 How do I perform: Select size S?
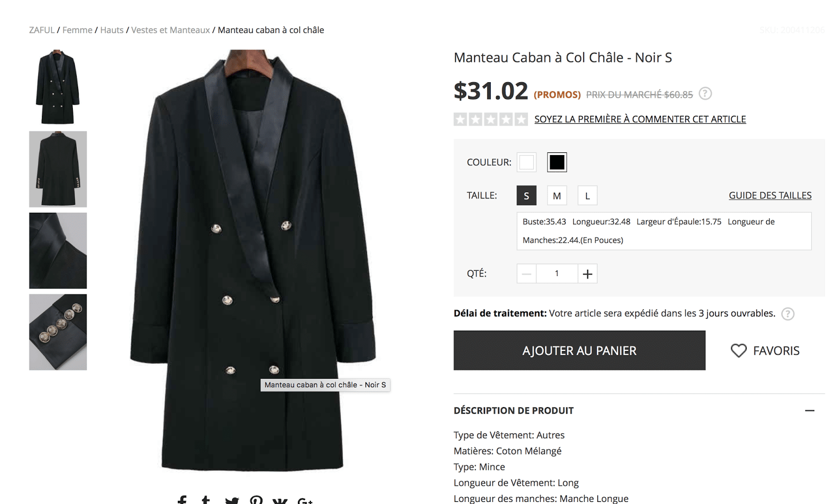526,195
